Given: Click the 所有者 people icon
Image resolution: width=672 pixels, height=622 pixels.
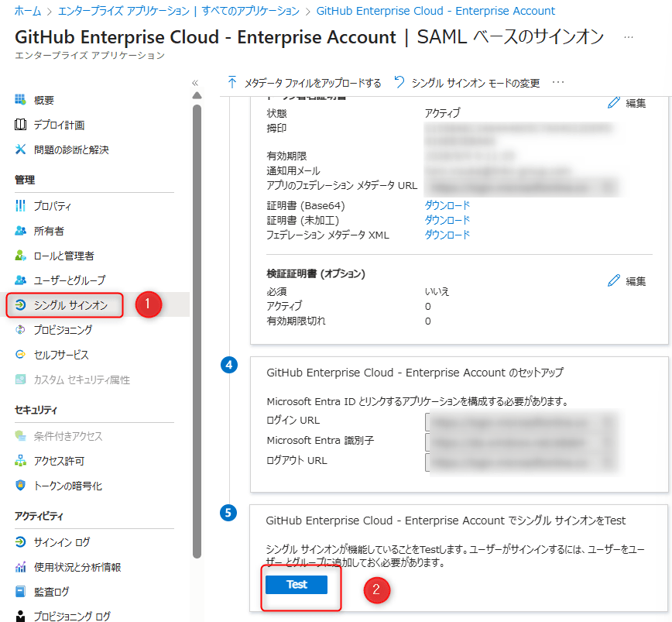Looking at the screenshot, I should [20, 231].
